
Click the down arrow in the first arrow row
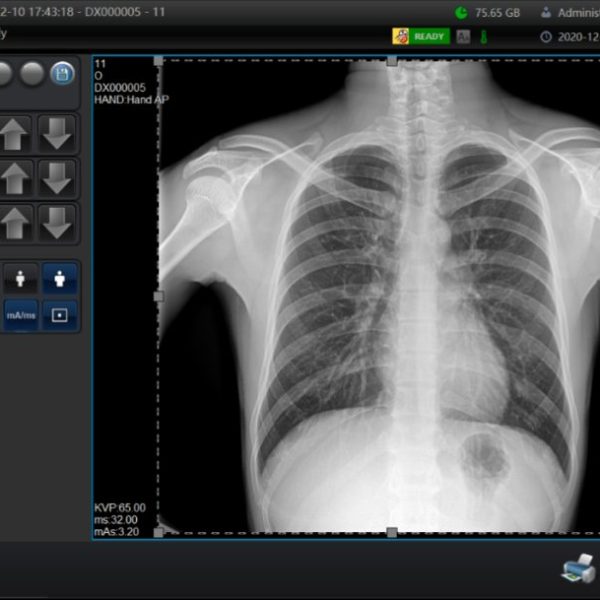57,133
